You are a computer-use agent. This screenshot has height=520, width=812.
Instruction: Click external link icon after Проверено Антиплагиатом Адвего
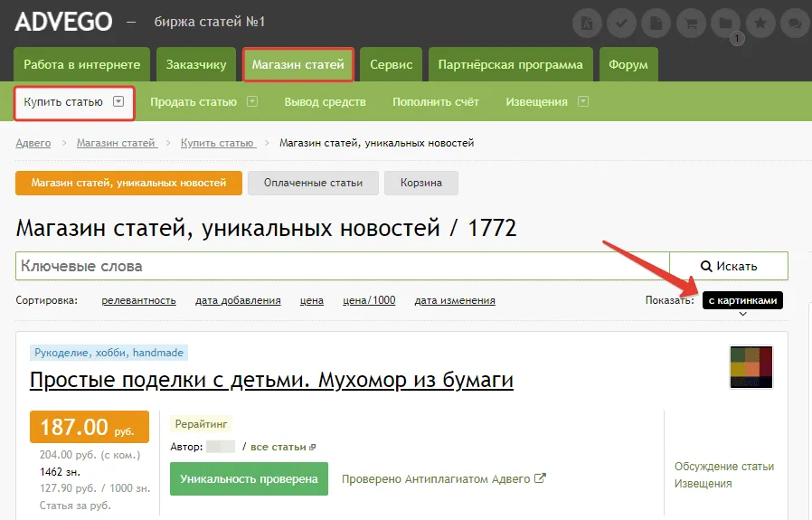coord(540,478)
